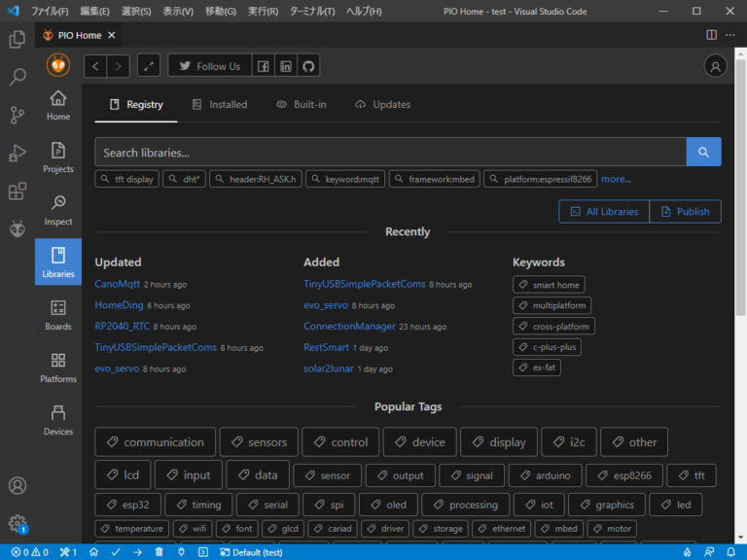Go to Platforms in PIO sidebar
The image size is (747, 560).
[x=58, y=367]
